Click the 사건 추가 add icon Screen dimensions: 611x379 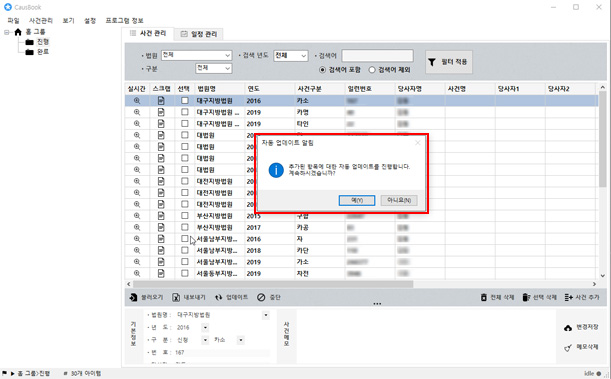click(x=569, y=297)
